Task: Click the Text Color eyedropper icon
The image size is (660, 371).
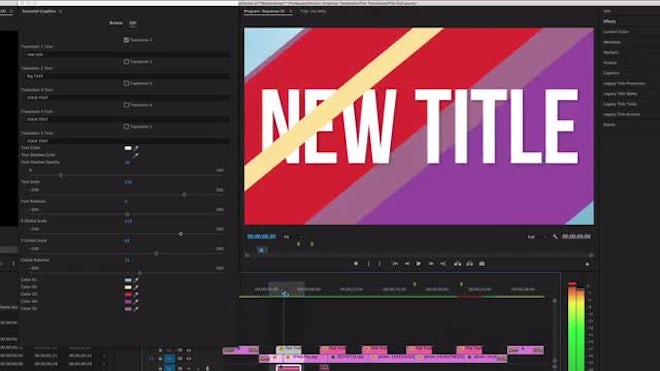Action: tap(136, 148)
